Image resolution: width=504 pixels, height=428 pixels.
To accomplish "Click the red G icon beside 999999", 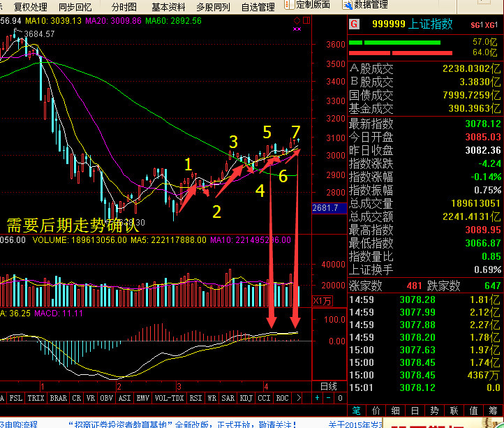I will click(x=354, y=24).
